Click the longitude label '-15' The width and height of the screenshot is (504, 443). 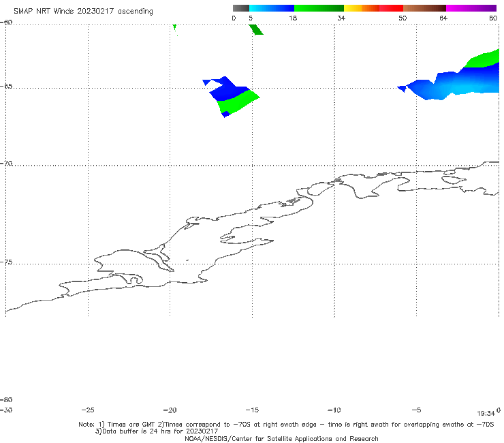click(x=252, y=410)
